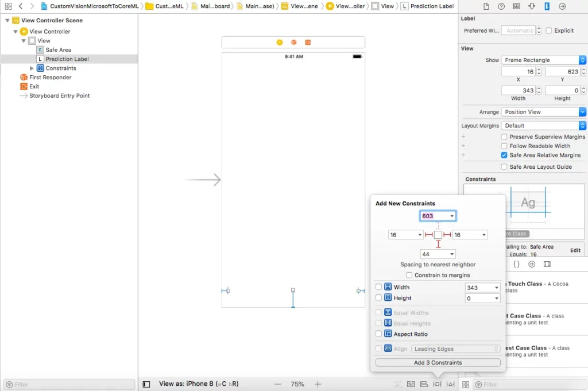Go forward in editor history
Viewport: 588px width, 391px height.
tap(32, 6)
